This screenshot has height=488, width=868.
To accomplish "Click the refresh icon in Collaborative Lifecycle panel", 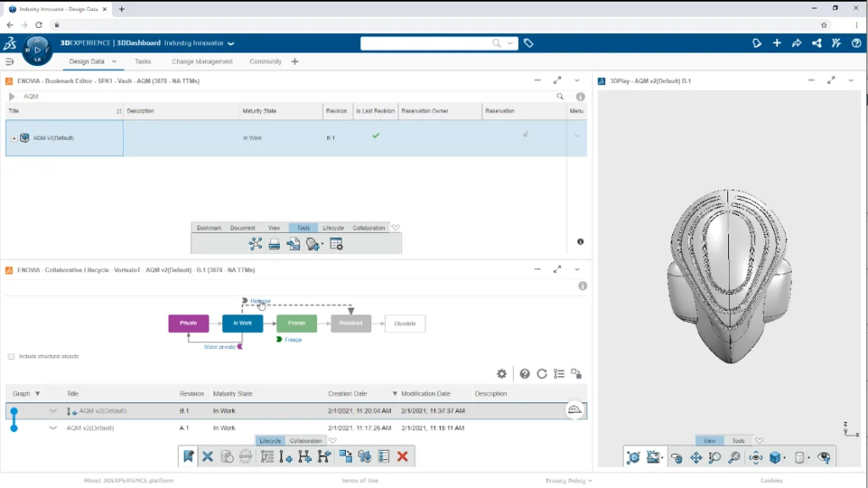I will [x=542, y=374].
